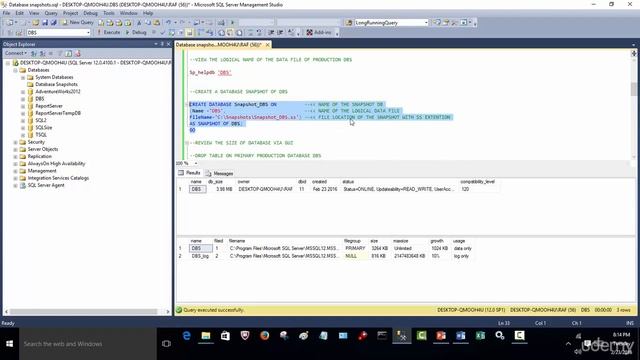This screenshot has width=640, height=360.
Task: Click the Execute query button
Action: click(109, 32)
